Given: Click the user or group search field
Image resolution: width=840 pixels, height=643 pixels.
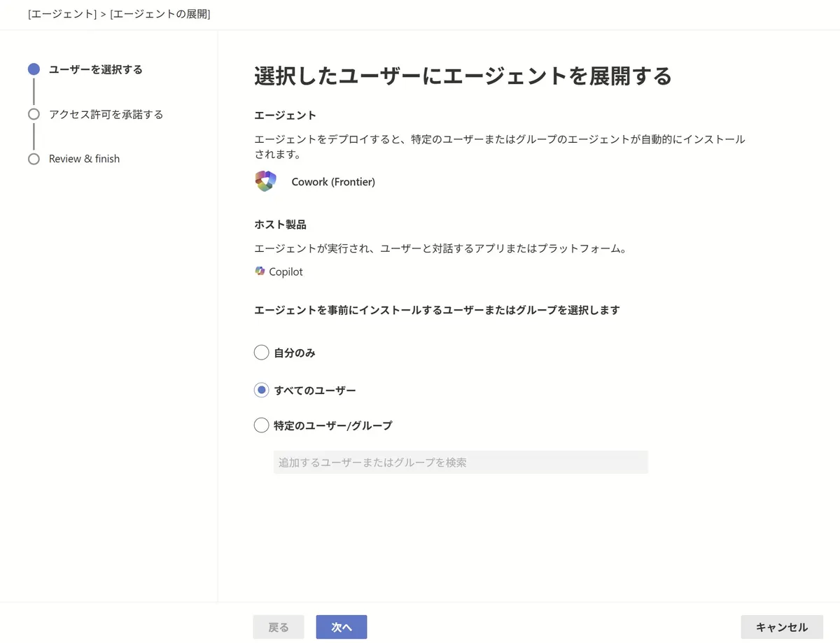Looking at the screenshot, I should pos(461,462).
